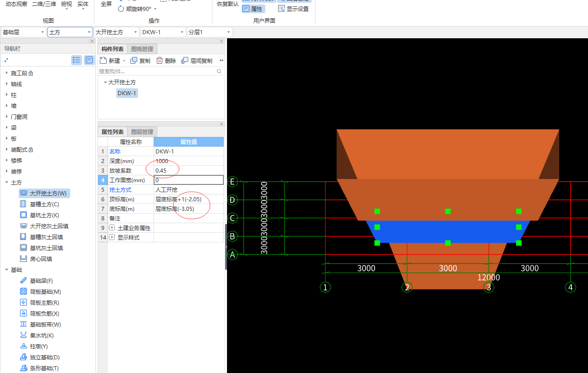Click the 复制 copy component button
Screen dimensions: 588x373
[140, 61]
